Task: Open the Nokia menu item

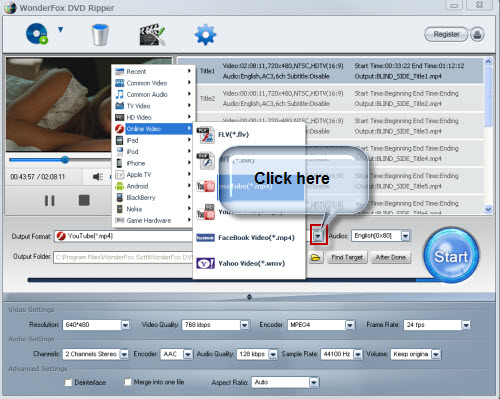Action: pyautogui.click(x=153, y=209)
